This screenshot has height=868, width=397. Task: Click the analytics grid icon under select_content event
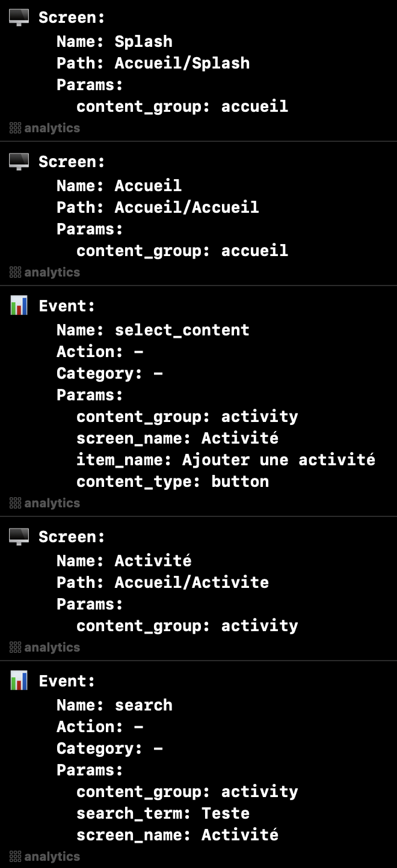tap(16, 503)
